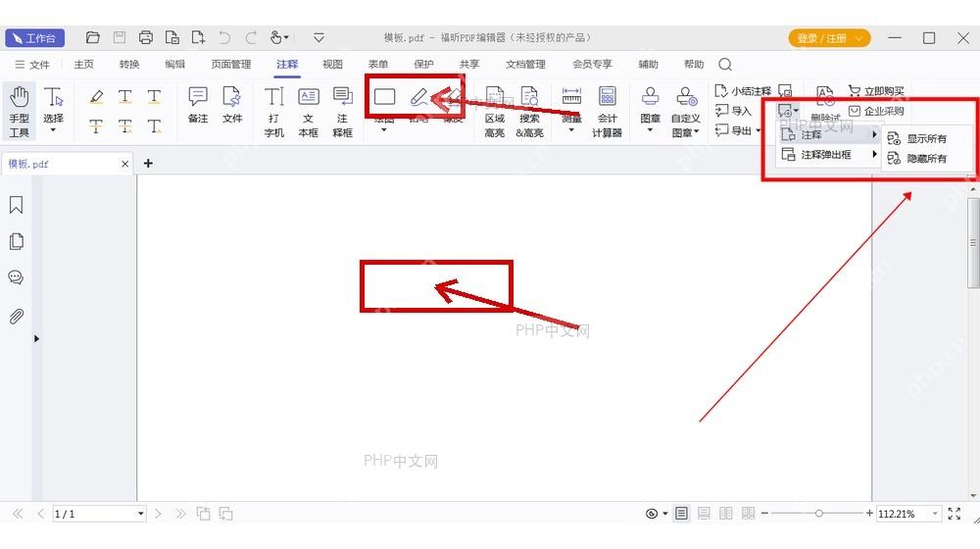Go to next page arrow in status bar
The height and width of the screenshot is (549, 980).
[x=158, y=514]
